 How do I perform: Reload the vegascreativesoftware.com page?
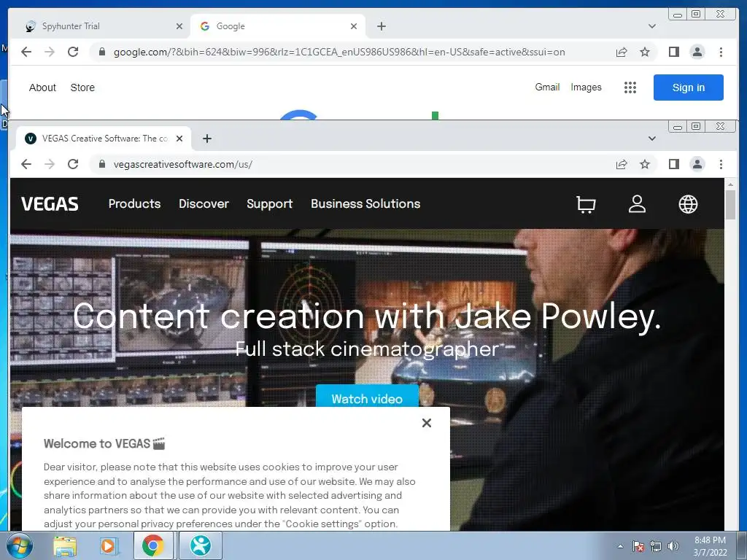[x=73, y=164]
